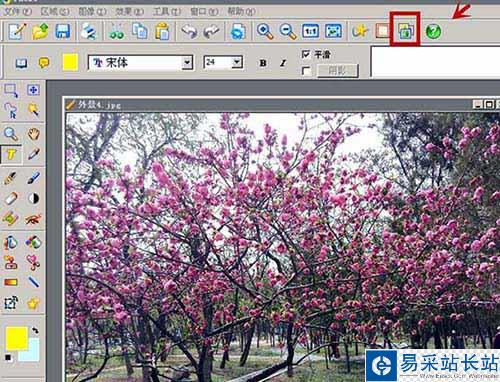Select the red-eye removal tool

[33, 219]
